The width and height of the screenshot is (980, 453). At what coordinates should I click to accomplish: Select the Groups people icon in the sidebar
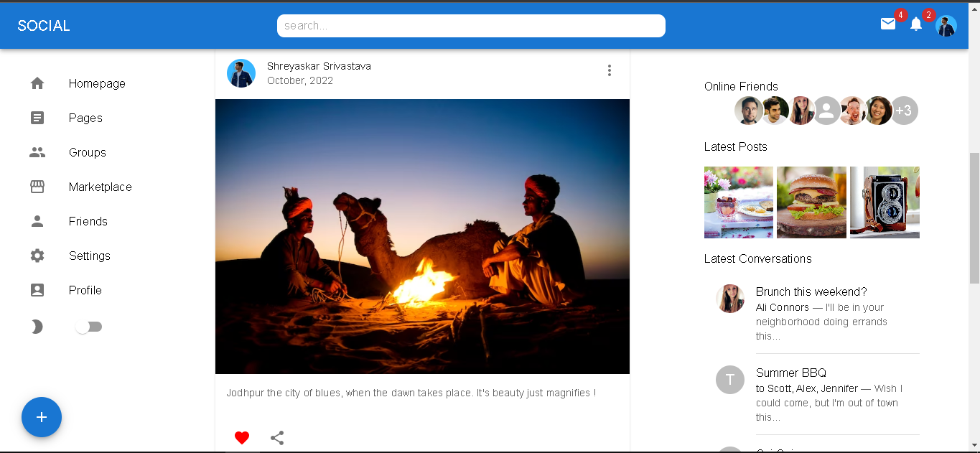(37, 152)
